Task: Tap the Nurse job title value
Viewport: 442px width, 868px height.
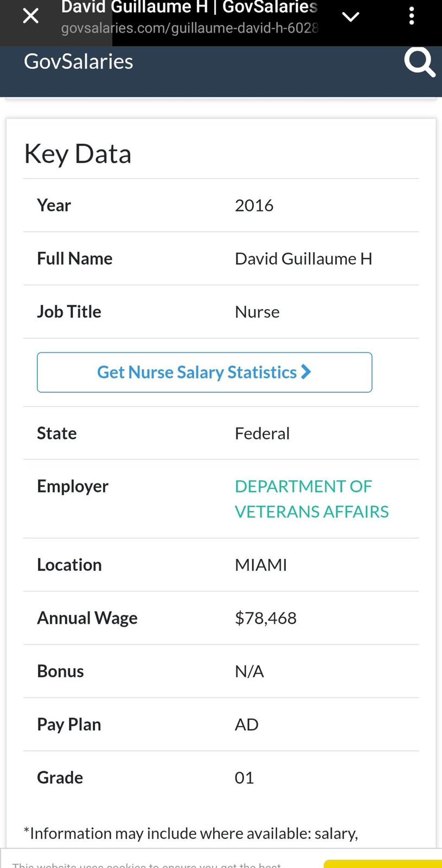Action: 257,312
